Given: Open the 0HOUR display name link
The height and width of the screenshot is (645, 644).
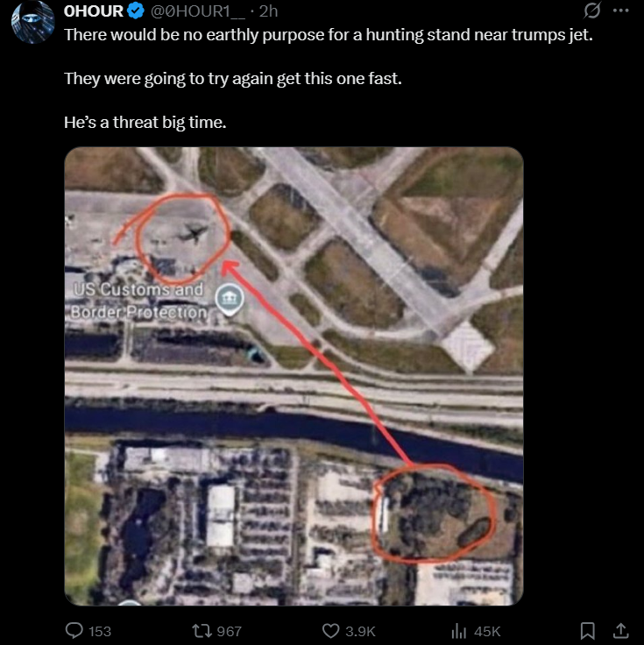Looking at the screenshot, I should 94,11.
